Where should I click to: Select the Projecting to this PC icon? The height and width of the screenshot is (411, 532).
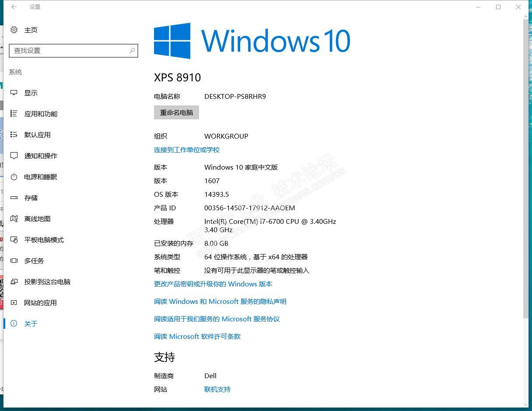(x=14, y=282)
